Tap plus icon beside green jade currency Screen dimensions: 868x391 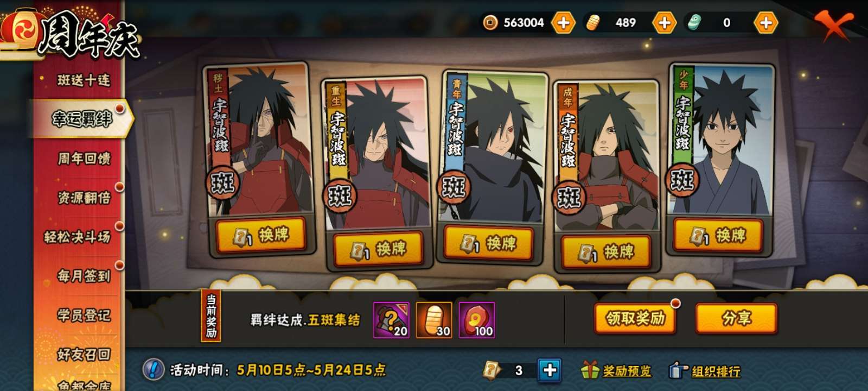click(x=766, y=23)
